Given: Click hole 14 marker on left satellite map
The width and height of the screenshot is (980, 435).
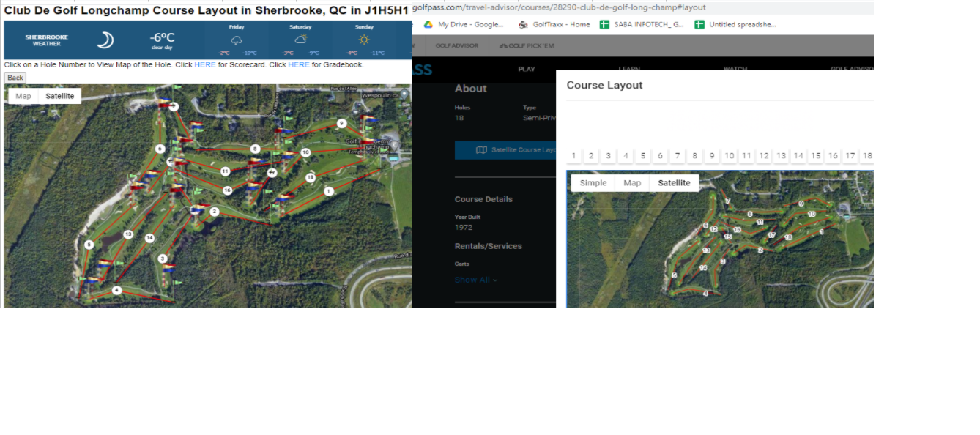Looking at the screenshot, I should [x=149, y=238].
